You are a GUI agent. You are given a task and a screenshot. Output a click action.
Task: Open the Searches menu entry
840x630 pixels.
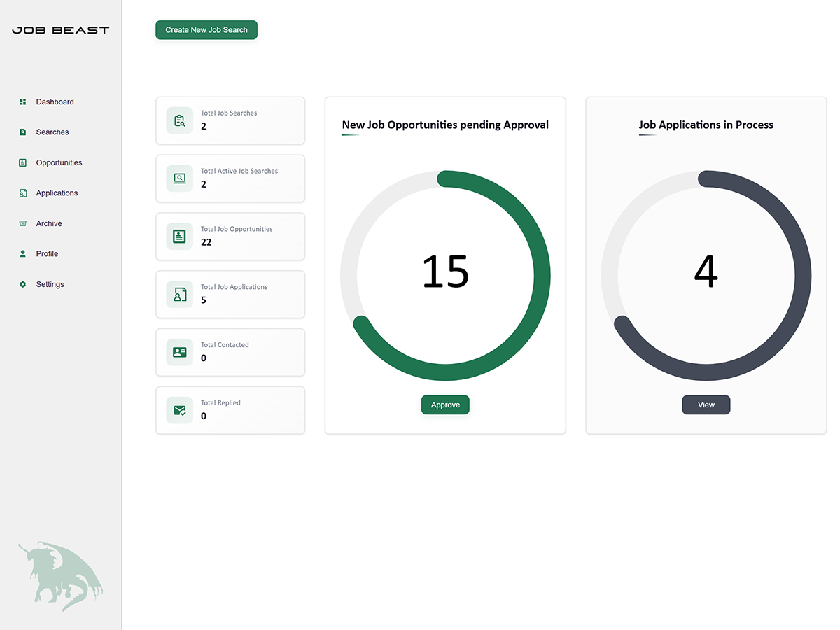click(52, 132)
